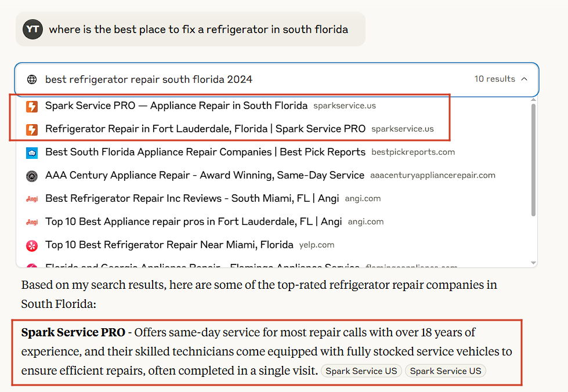Click the second Spark Service US citation chip
Viewport: 568px width, 392px height.
click(446, 371)
